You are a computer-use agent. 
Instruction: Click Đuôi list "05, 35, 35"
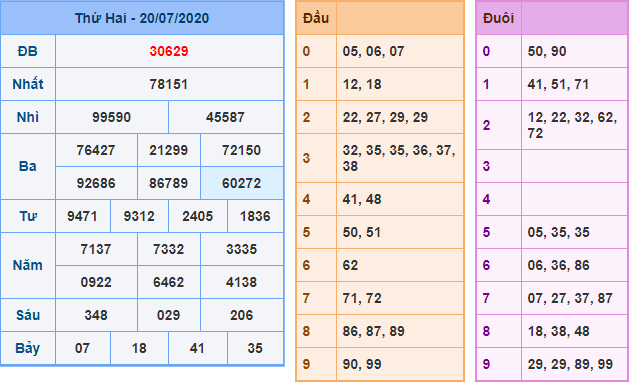(x=558, y=232)
